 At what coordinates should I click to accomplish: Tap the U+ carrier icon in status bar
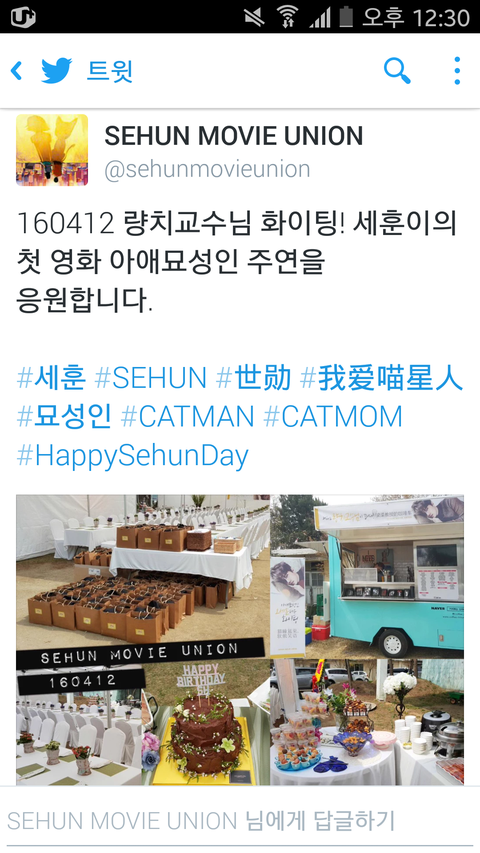23,17
